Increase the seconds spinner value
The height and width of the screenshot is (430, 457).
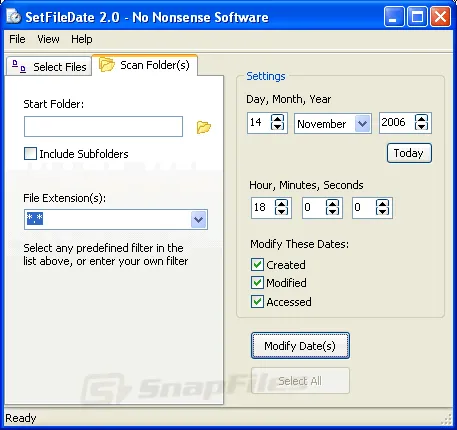click(x=382, y=203)
